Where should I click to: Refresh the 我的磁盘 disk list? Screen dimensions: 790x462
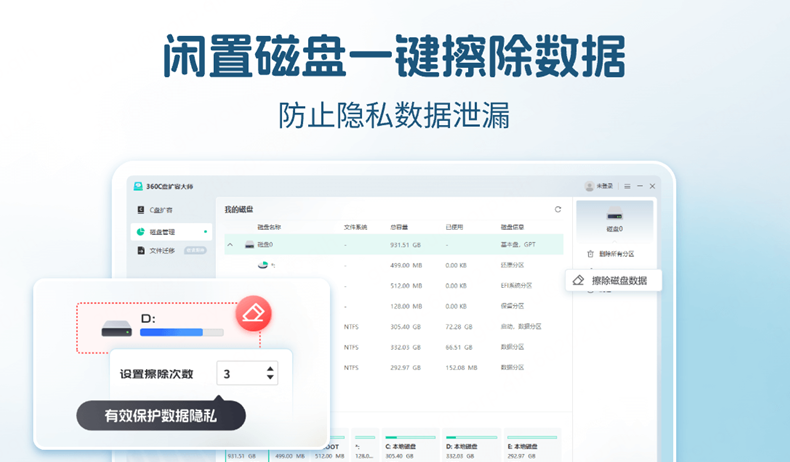pos(558,210)
